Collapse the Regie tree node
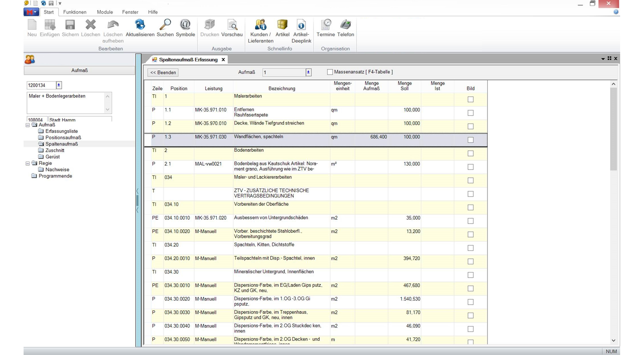The height and width of the screenshot is (355, 644). click(28, 163)
